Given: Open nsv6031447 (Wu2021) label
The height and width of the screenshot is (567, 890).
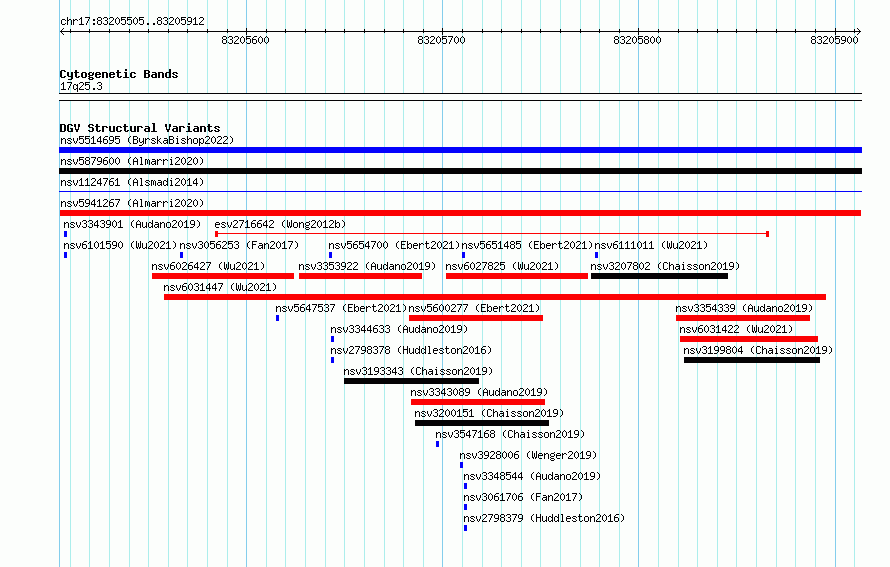Looking at the screenshot, I should (x=220, y=287).
